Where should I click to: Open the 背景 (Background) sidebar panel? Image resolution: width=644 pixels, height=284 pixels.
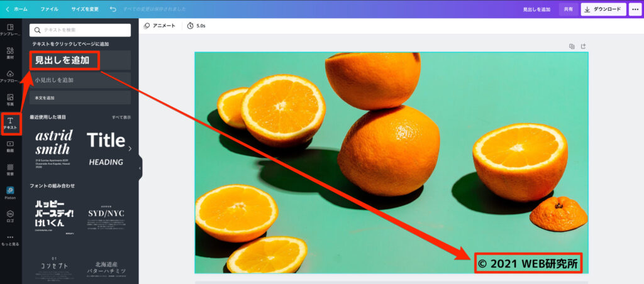click(10, 170)
